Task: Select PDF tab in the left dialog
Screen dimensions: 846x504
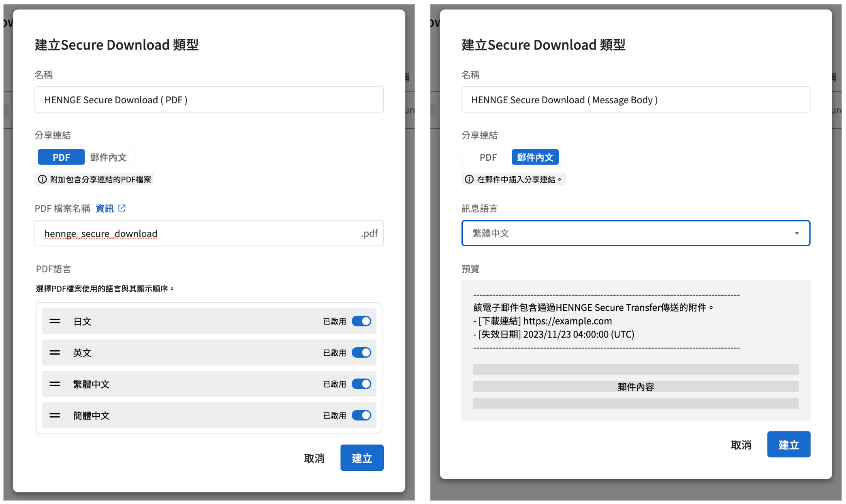Action: 61,157
